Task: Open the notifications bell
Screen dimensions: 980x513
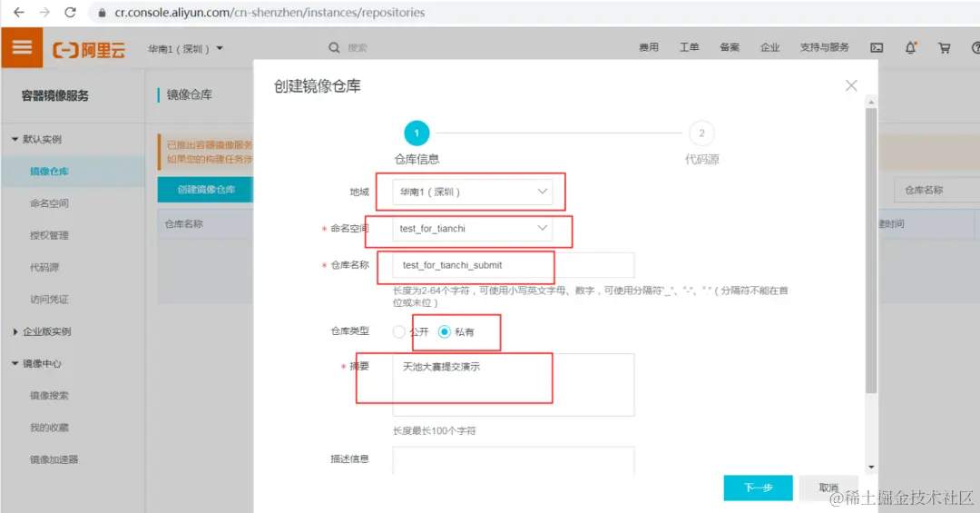Action: pyautogui.click(x=911, y=47)
